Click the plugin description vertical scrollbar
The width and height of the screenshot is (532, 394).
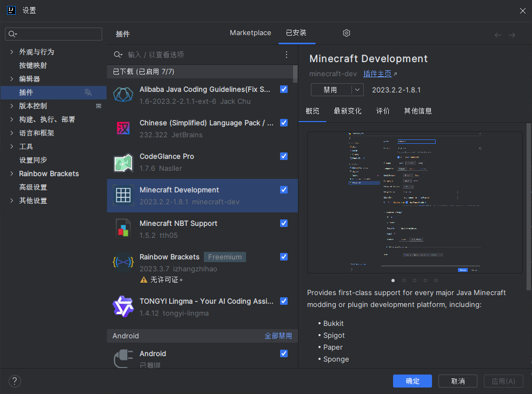[529, 207]
